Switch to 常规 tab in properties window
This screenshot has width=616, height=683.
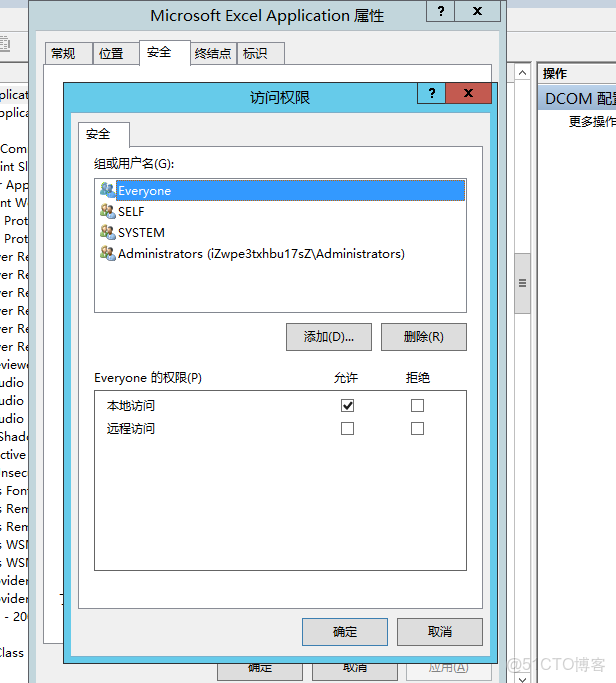(x=69, y=54)
